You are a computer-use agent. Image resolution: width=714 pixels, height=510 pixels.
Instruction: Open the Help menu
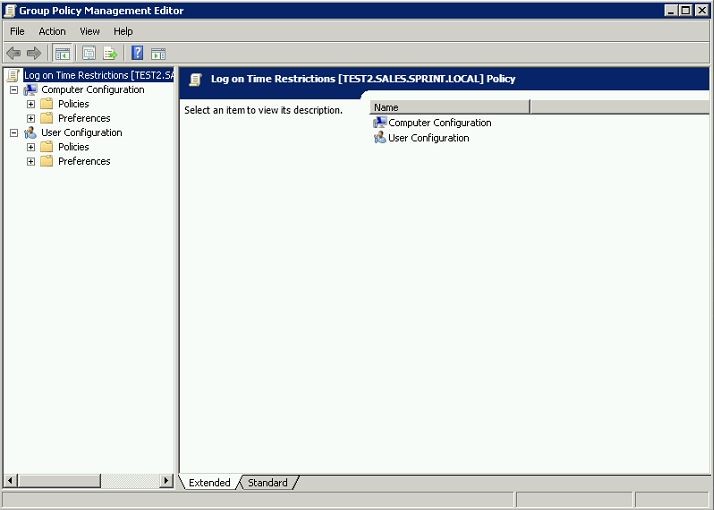pos(123,31)
